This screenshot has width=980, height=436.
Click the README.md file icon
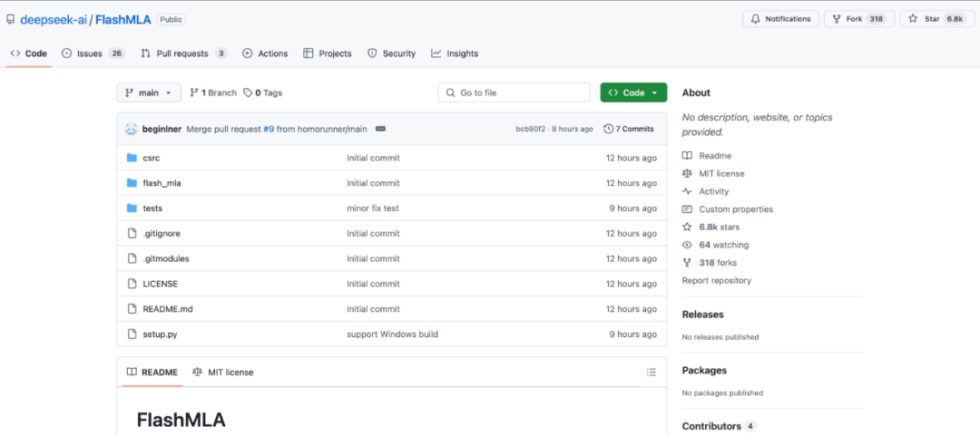[132, 308]
